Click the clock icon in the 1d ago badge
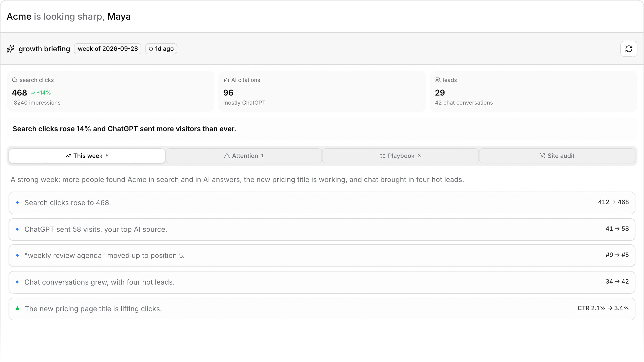The image size is (644, 362). point(151,49)
